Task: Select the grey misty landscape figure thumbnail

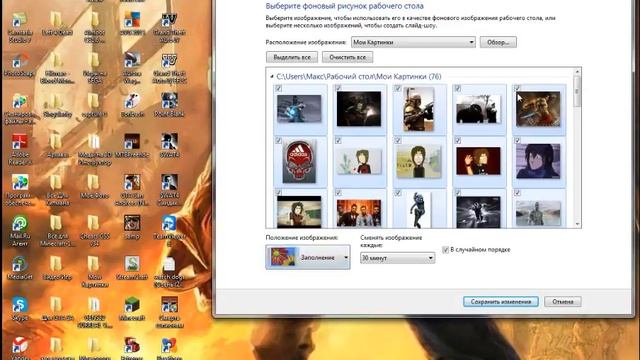Action: [x=538, y=213]
